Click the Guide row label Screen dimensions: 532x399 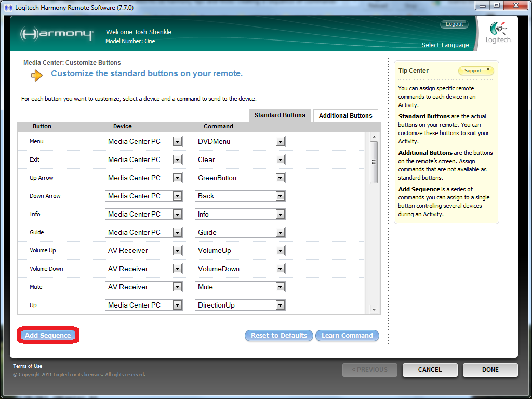pyautogui.click(x=37, y=232)
